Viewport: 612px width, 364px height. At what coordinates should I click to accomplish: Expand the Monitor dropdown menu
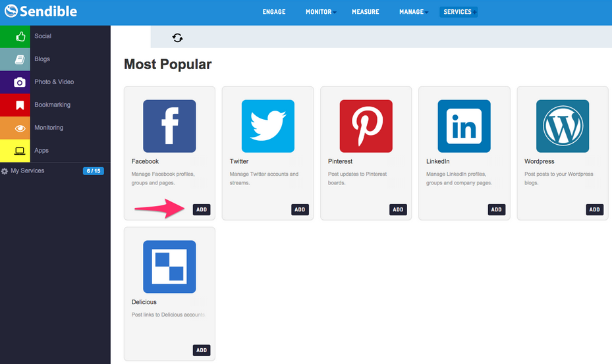(x=321, y=12)
